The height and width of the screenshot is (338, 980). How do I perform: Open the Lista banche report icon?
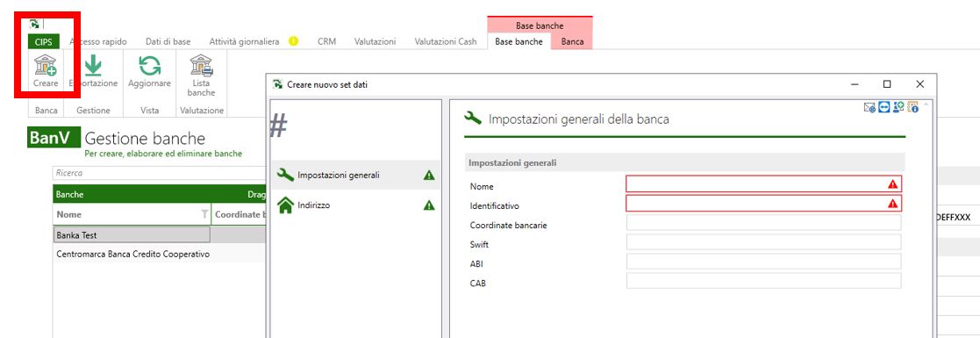(201, 65)
